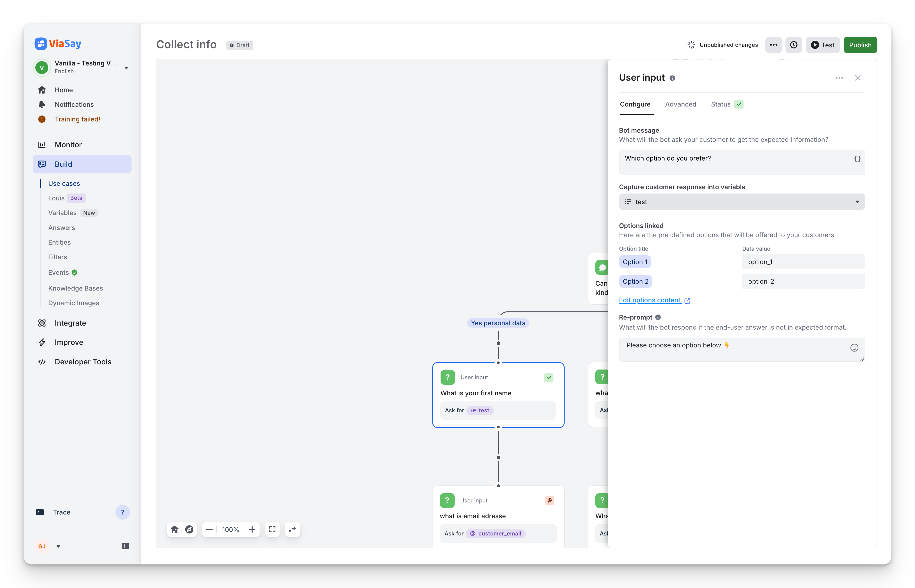Open Build section in sidebar

pos(82,164)
